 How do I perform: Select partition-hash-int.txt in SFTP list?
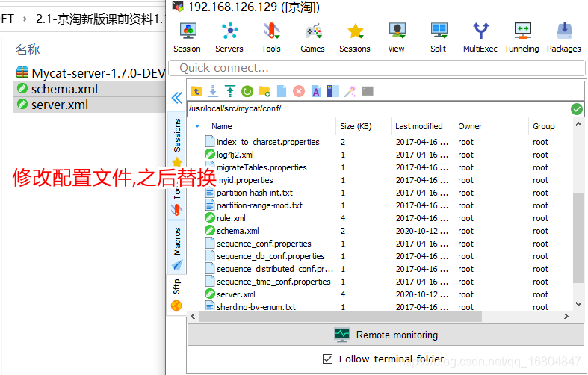pyautogui.click(x=255, y=193)
